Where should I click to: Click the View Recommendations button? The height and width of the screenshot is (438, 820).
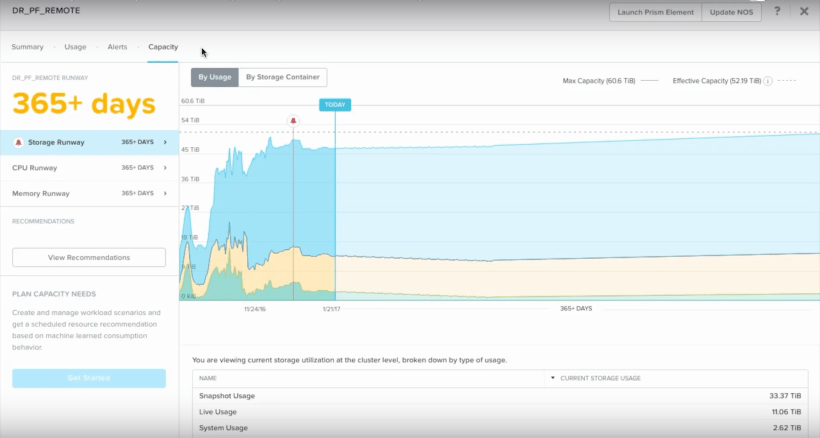89,257
